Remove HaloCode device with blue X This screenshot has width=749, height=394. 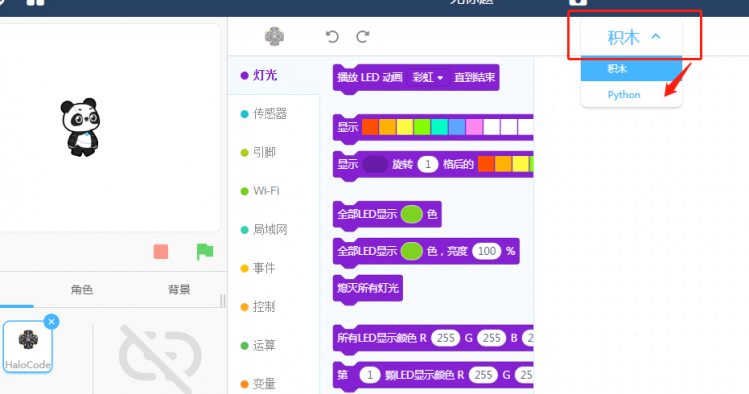click(x=52, y=321)
